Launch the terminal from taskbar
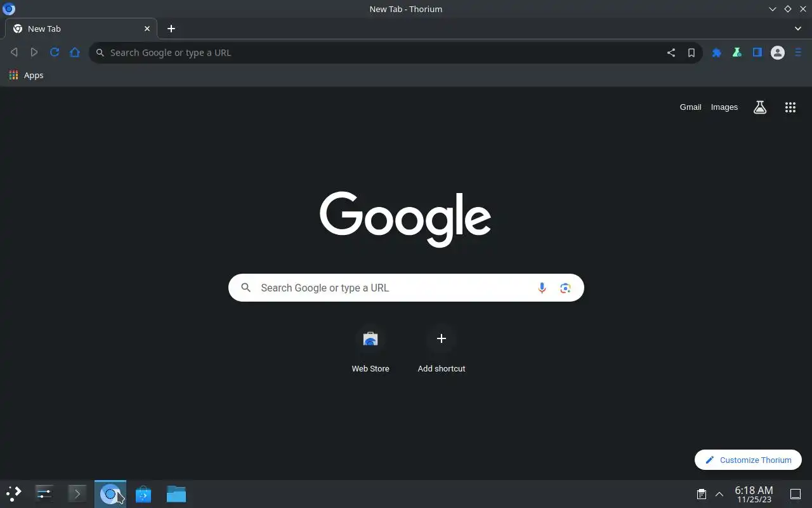 (x=77, y=494)
